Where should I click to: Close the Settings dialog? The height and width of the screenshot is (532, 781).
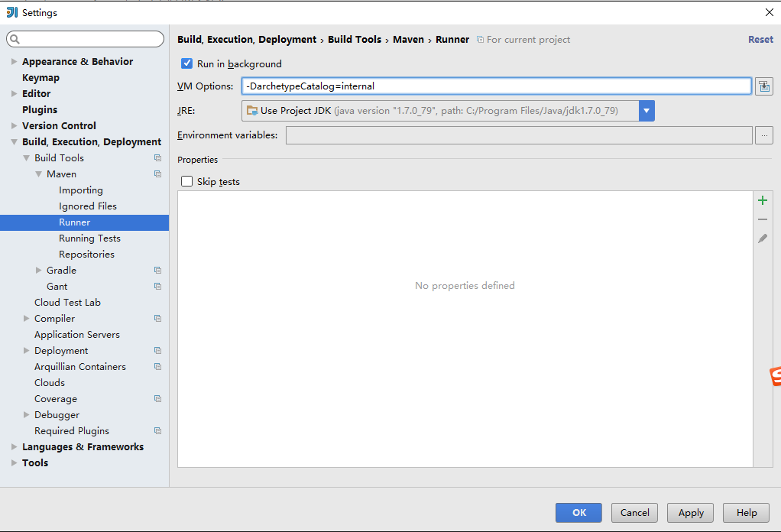point(769,12)
